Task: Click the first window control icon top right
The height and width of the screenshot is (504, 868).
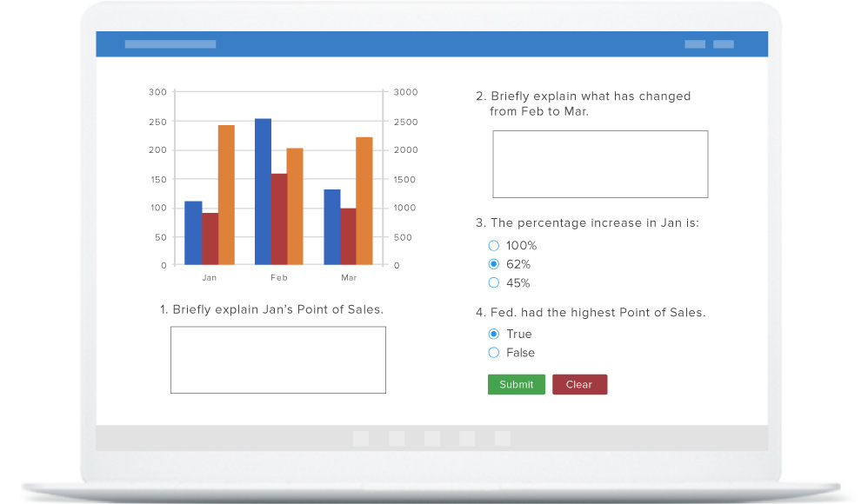Action: pyautogui.click(x=694, y=43)
